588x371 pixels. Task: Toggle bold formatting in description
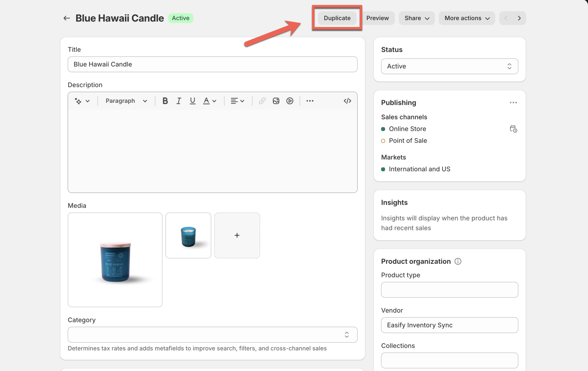point(165,101)
